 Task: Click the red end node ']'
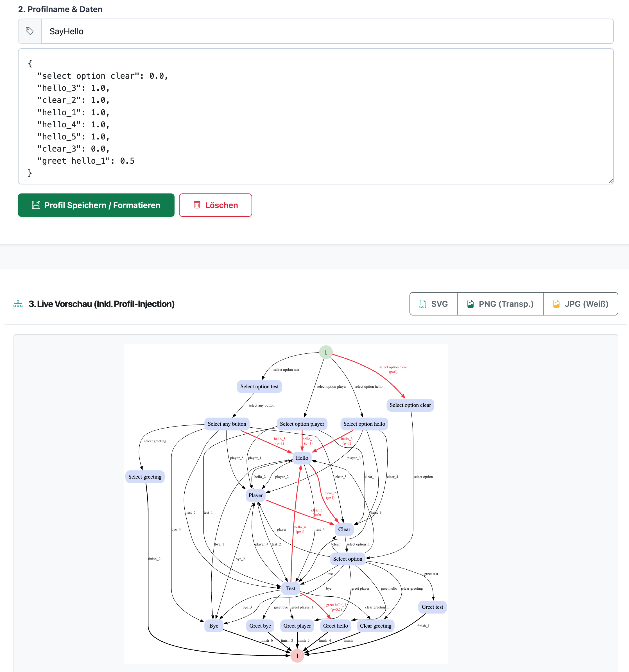pos(297,656)
